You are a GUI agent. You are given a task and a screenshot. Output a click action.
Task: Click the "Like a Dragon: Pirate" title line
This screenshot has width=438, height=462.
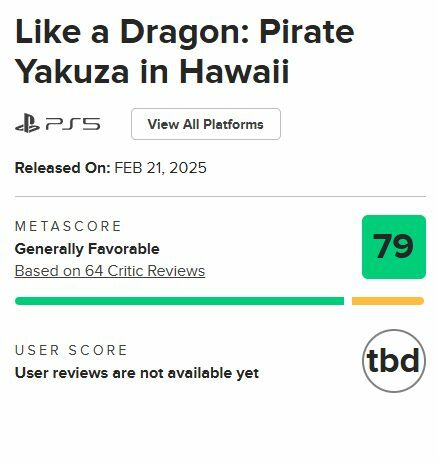[x=184, y=32]
